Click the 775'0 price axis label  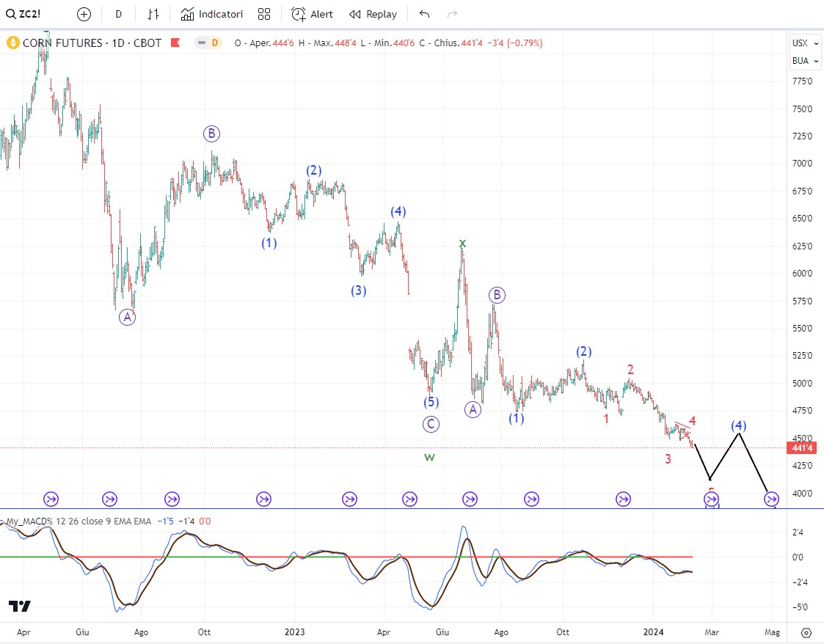802,81
